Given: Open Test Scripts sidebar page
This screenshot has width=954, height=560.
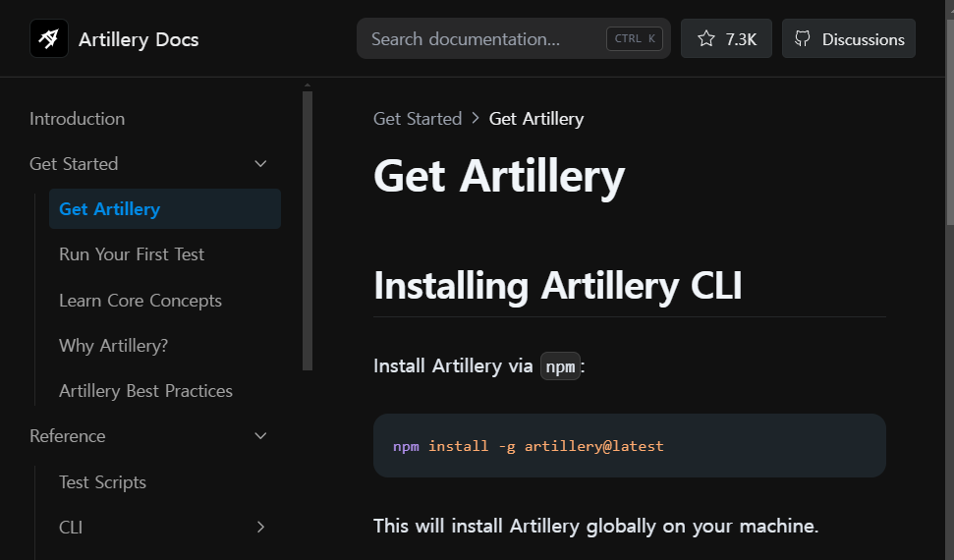Looking at the screenshot, I should (x=103, y=482).
